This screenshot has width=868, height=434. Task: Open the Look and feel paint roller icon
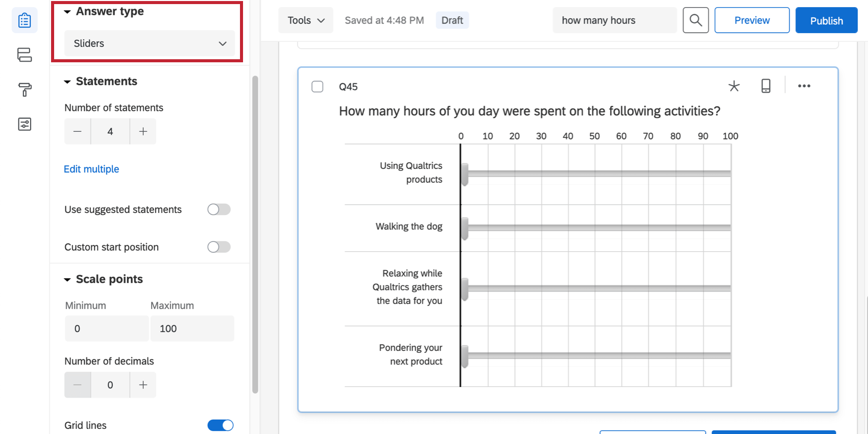25,89
